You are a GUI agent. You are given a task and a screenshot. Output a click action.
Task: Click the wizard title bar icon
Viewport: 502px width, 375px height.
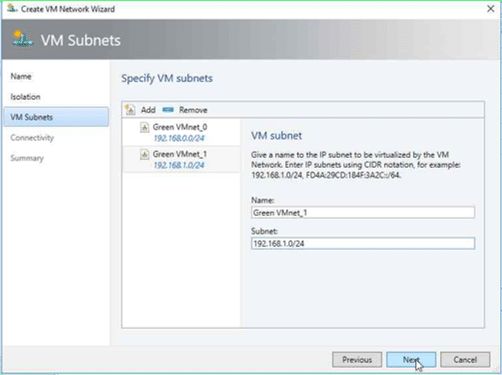tap(12, 8)
